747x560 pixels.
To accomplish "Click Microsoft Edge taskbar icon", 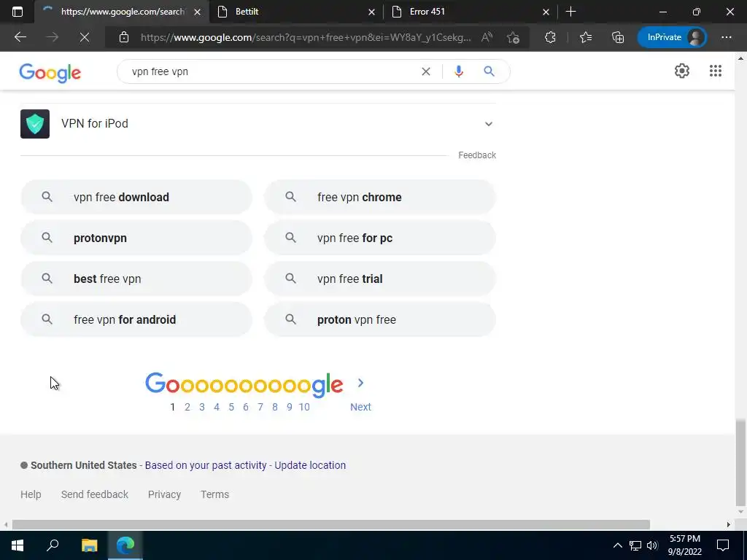I will 125,545.
